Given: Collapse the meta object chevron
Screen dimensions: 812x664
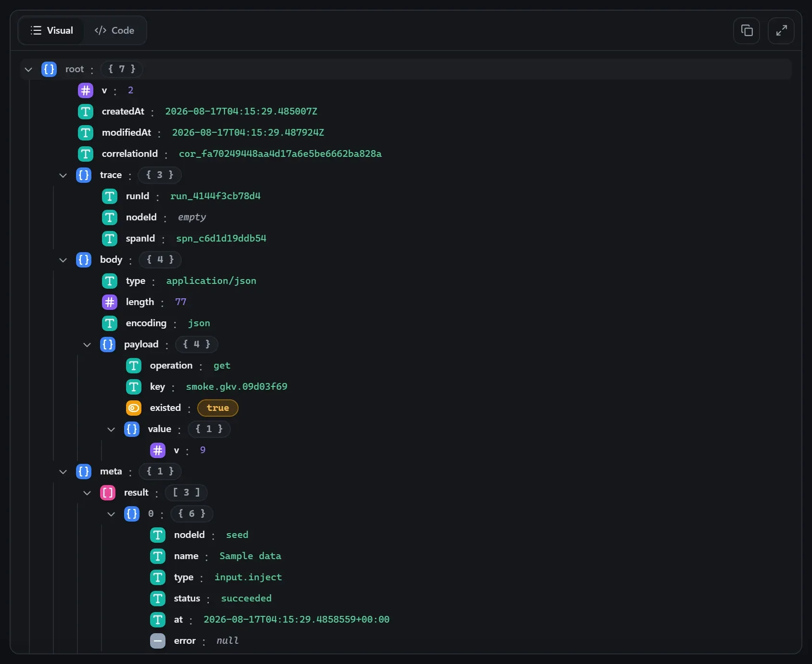Looking at the screenshot, I should pyautogui.click(x=63, y=472).
